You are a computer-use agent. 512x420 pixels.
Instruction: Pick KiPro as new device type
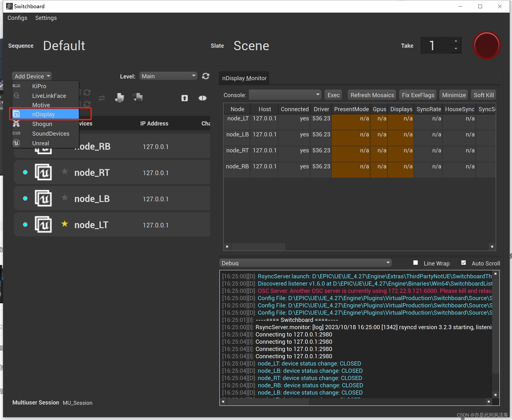click(x=39, y=86)
